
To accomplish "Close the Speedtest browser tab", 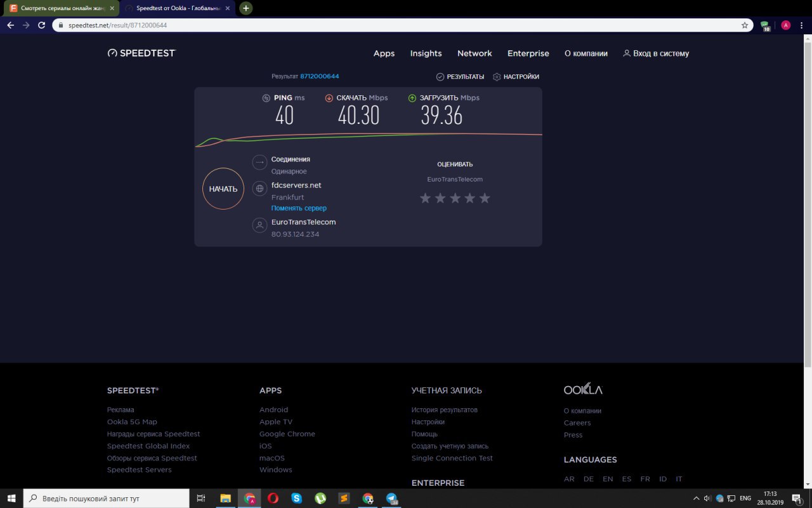I will point(228,8).
